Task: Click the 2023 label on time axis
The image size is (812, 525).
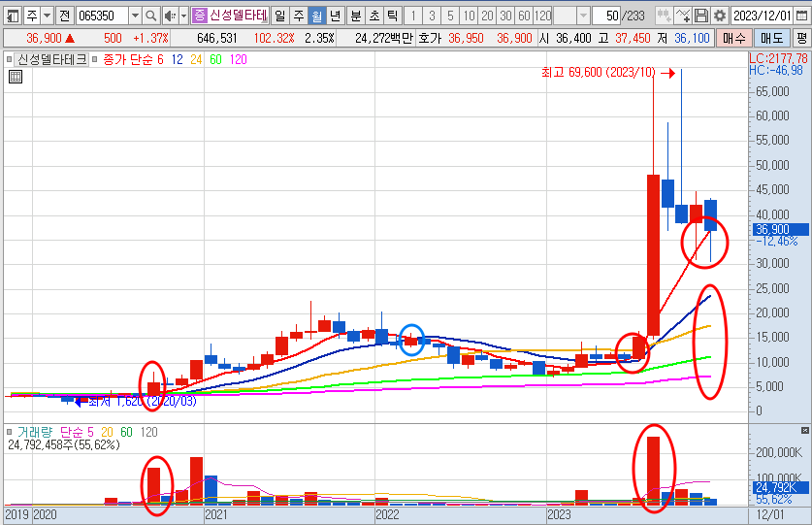Action: click(x=559, y=514)
